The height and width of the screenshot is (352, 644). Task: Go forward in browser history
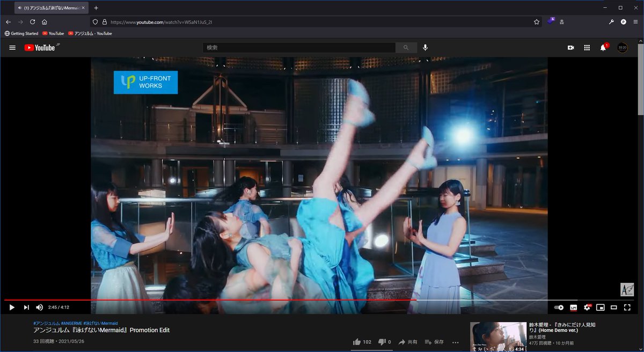point(20,22)
